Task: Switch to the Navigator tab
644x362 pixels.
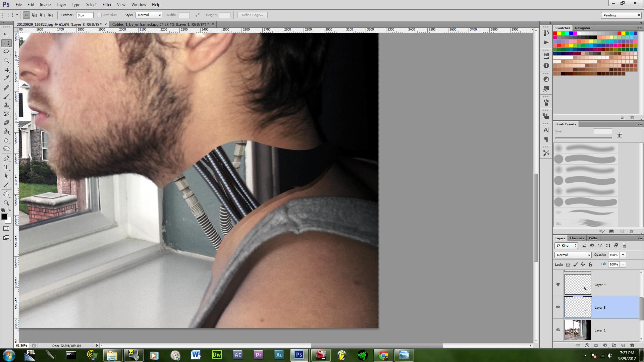Action: (582, 28)
